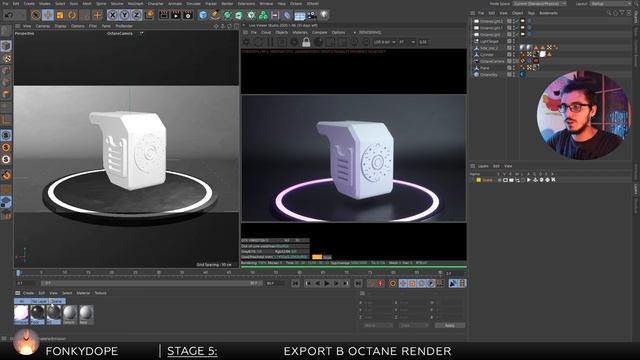
Task: Open Live Viewer PT kernel dropdown
Action: click(x=407, y=42)
